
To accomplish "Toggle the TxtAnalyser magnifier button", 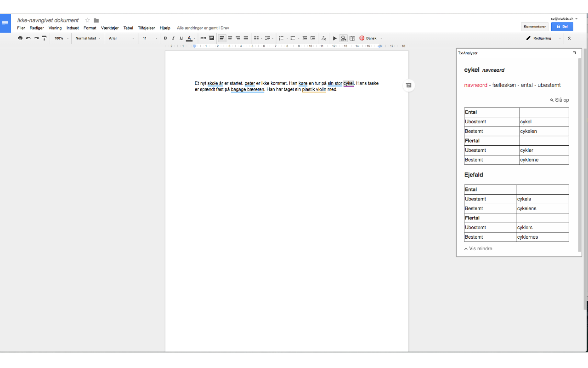I will [343, 38].
